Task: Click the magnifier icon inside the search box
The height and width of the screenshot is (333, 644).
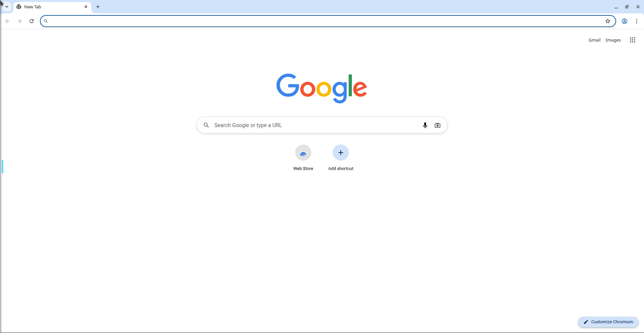Action: coord(206,125)
